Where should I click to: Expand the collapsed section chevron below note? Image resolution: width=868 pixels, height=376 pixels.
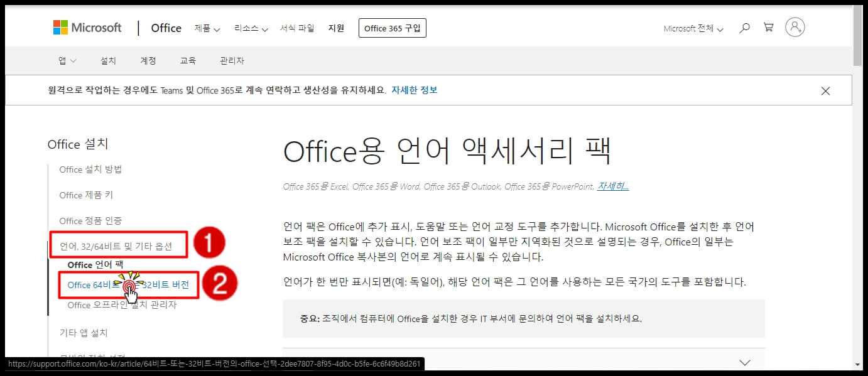click(x=745, y=362)
